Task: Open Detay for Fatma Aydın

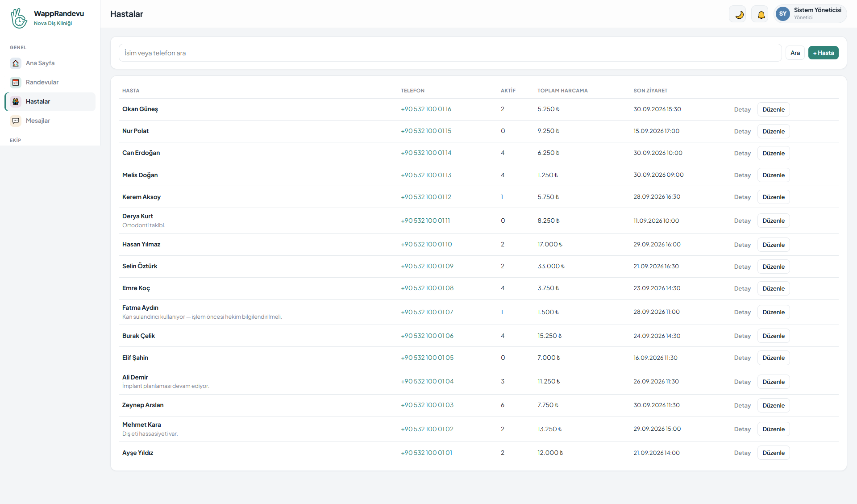Action: [742, 312]
